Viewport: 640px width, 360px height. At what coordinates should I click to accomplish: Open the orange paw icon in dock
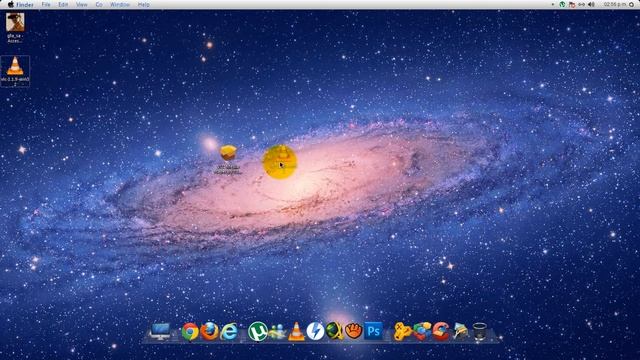tap(353, 331)
